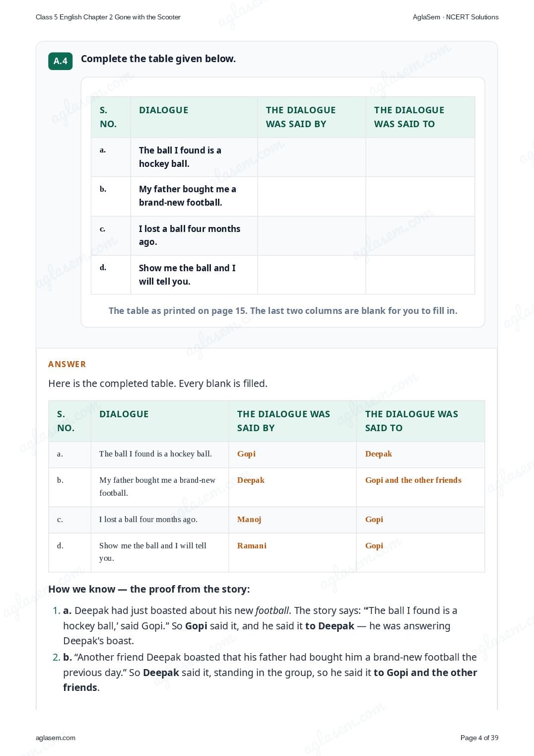
Task: Select the 'Manoj' answer in row c
Action: [x=249, y=519]
